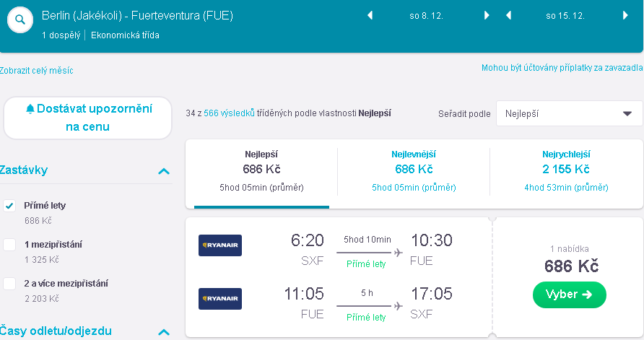Click the 566 výsledků link
This screenshot has height=340, width=644.
[229, 113]
